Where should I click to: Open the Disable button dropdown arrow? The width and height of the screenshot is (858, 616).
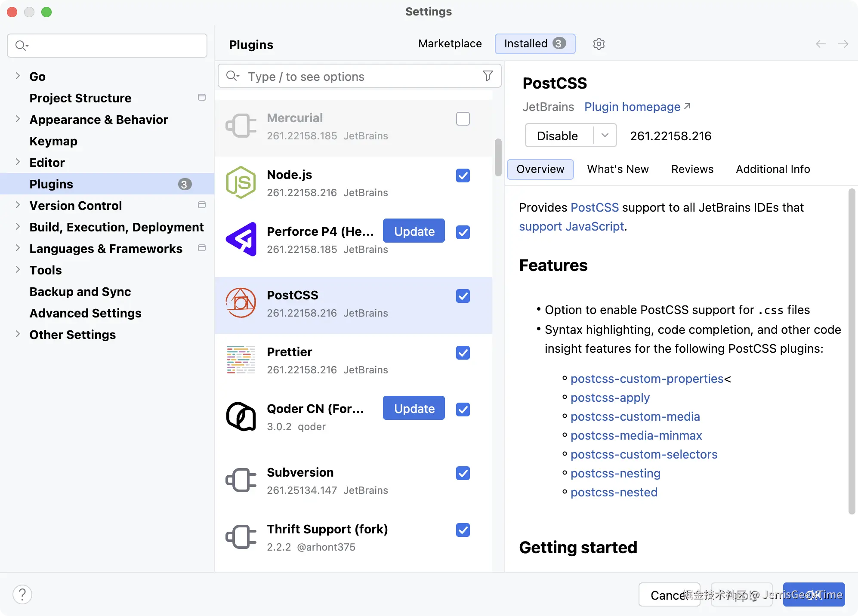(605, 135)
